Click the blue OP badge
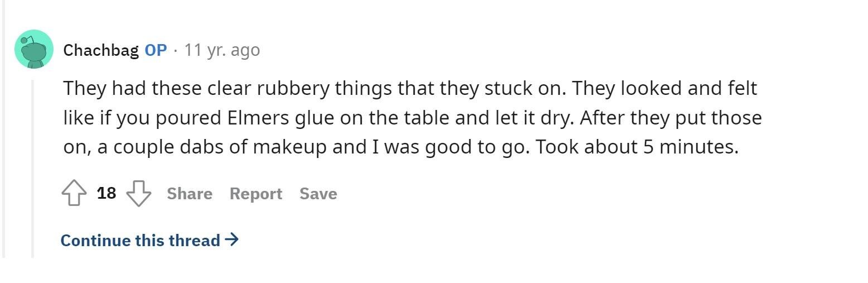868x283 pixels. [156, 50]
